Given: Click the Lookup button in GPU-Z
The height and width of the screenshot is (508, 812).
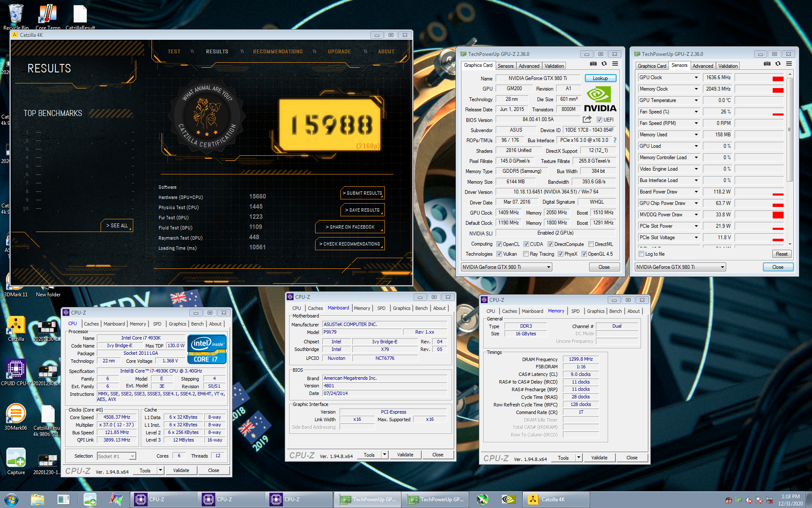Looking at the screenshot, I should (x=600, y=78).
